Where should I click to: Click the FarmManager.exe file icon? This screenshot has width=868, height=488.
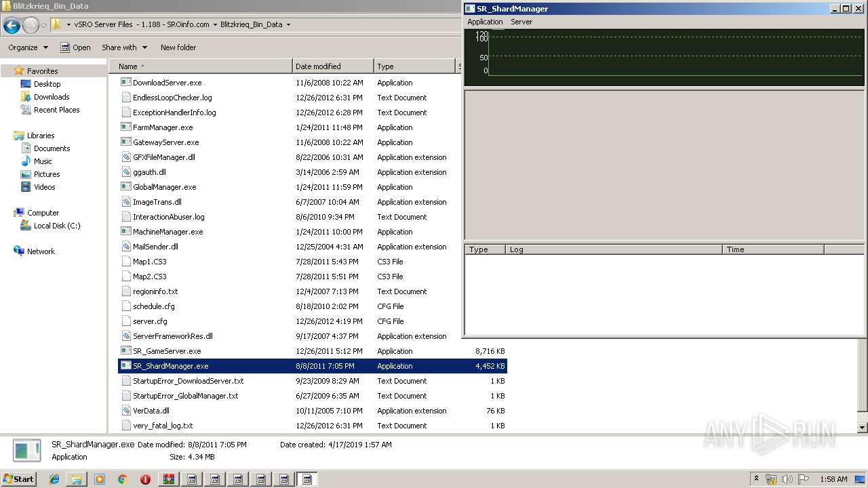tap(125, 127)
